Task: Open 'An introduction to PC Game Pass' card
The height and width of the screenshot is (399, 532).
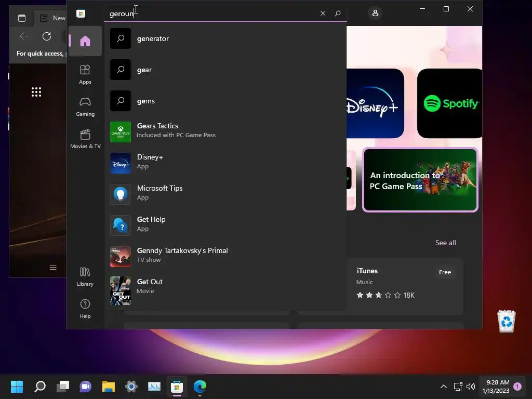Action: (x=420, y=180)
